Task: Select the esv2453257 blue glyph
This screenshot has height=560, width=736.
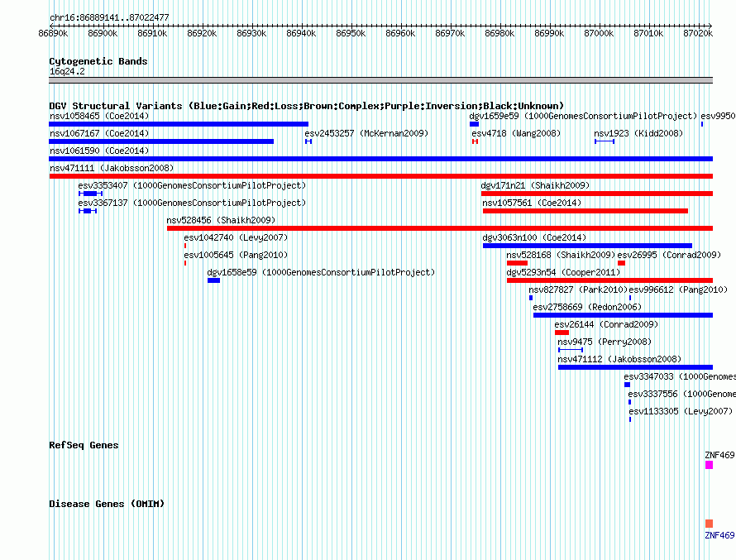Action: 308,141
